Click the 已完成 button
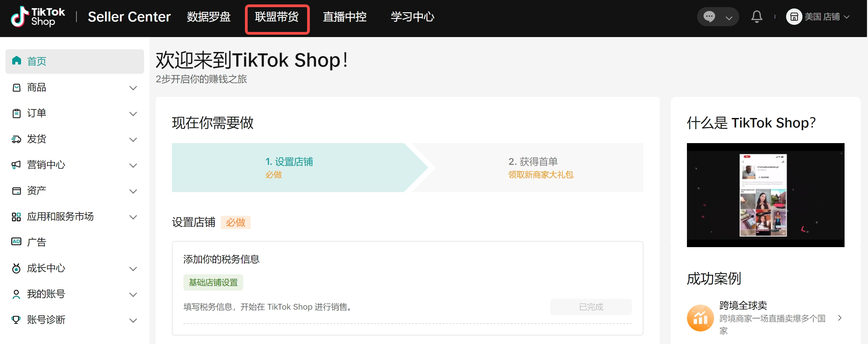Screen dimensions: 868x344 [591, 307]
